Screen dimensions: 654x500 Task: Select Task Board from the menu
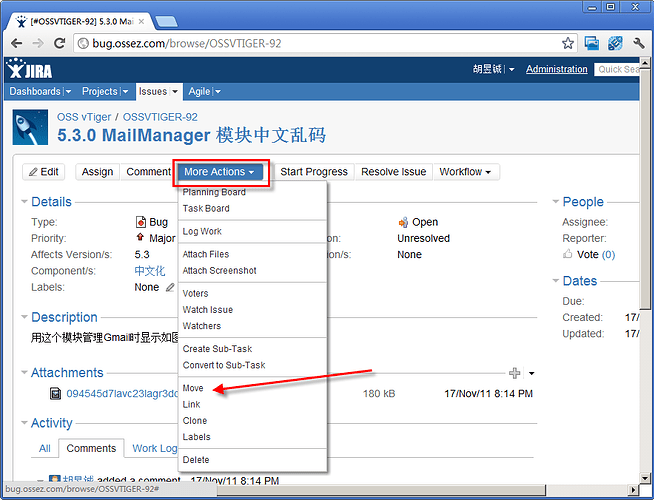tap(252, 209)
